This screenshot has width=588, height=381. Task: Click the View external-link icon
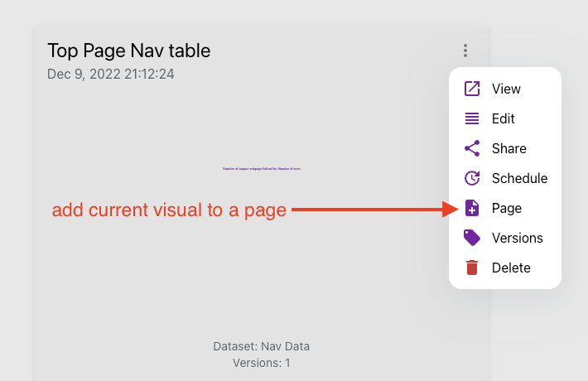click(x=472, y=89)
